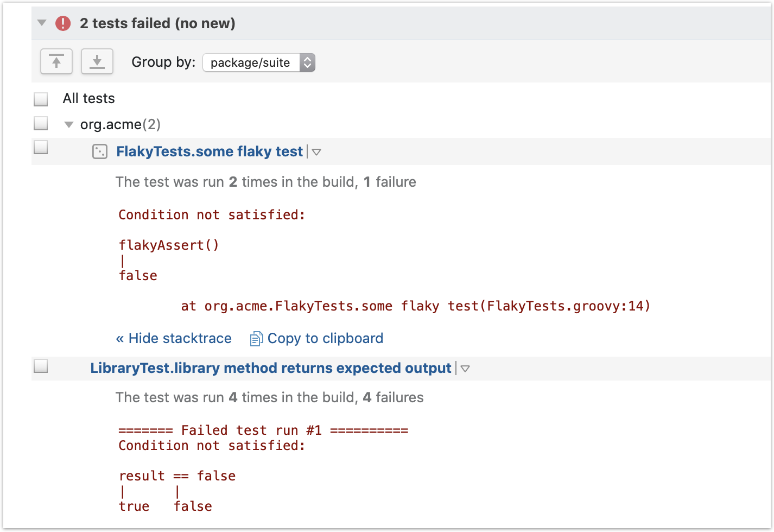
Task: Click 'Copy to clipboard' text link
Action: pyautogui.click(x=325, y=338)
